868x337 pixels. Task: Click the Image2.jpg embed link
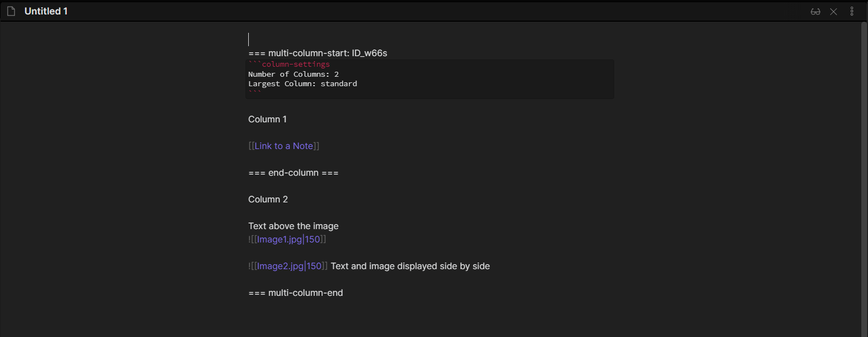(x=279, y=266)
